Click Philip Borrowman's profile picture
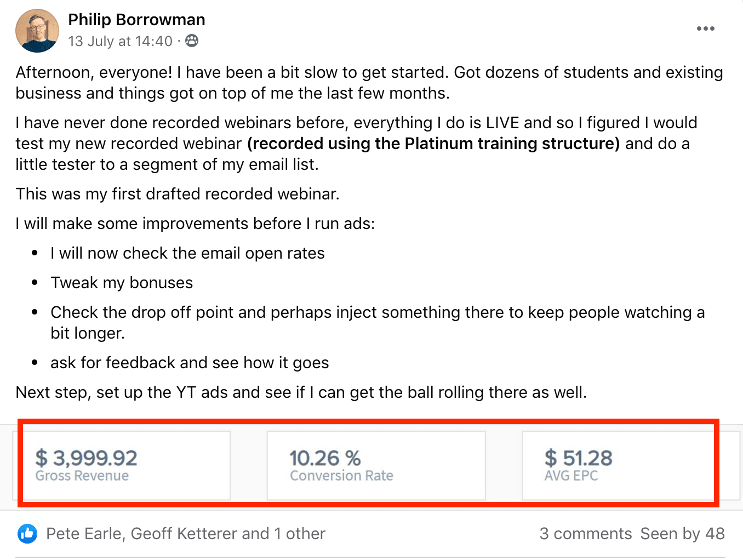The height and width of the screenshot is (560, 743). click(x=37, y=31)
